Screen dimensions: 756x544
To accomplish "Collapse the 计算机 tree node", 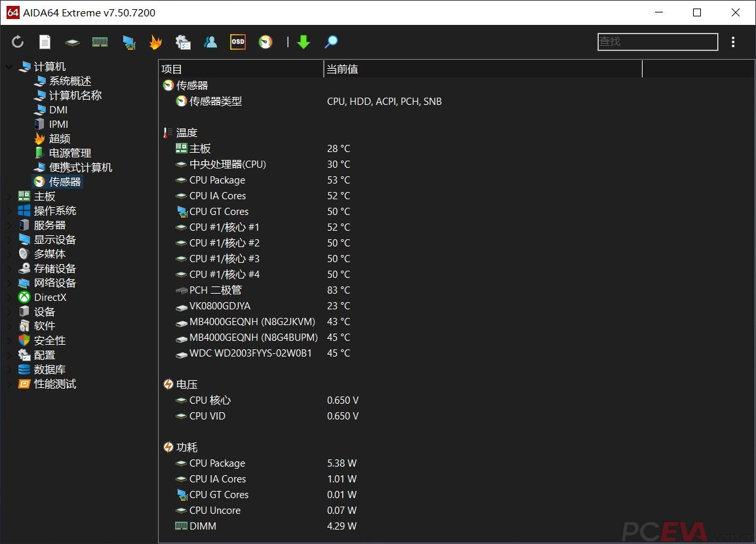I will (9, 66).
